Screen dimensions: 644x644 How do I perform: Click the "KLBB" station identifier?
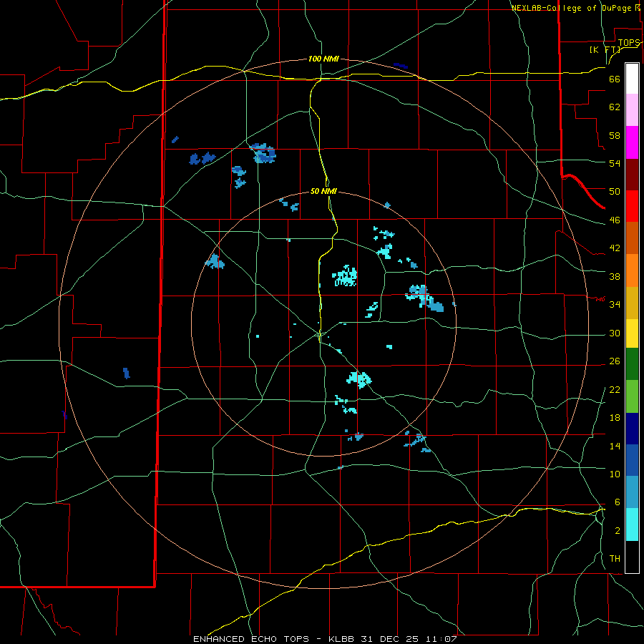click(x=341, y=639)
